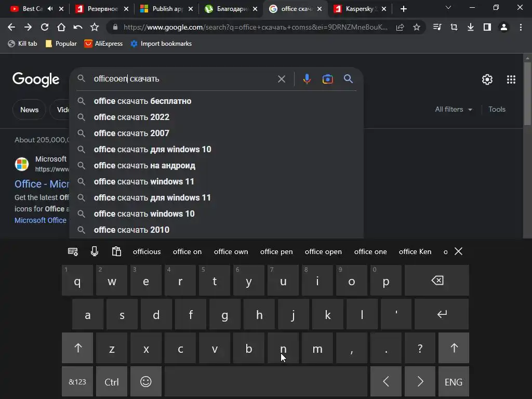
Task: Open the Tools button
Action: tap(497, 109)
